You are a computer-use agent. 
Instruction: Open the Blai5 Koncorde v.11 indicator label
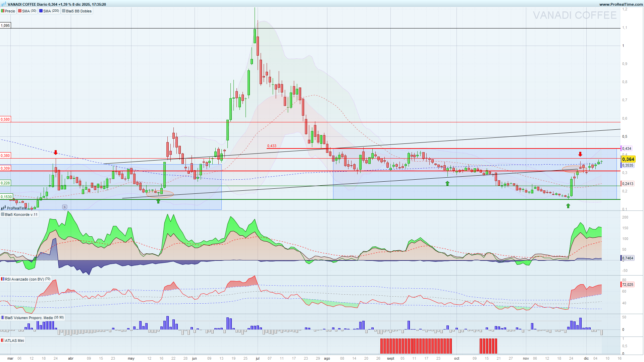point(21,215)
